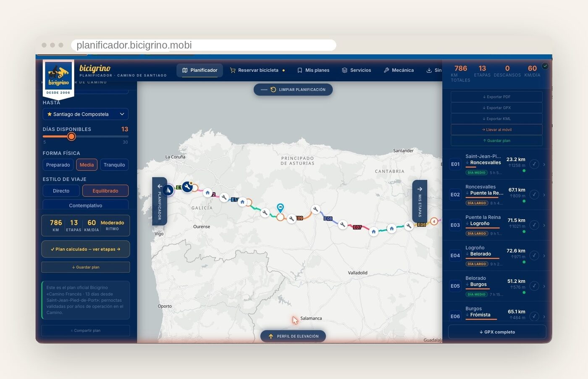Click the home marker right of E11 label
This screenshot has height=379, width=588.
242,202
